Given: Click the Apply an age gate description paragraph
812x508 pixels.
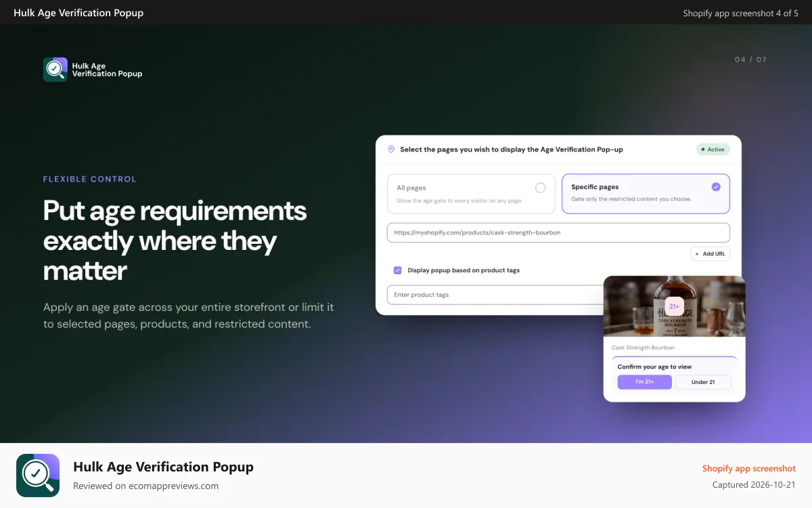Looking at the screenshot, I should click(189, 316).
